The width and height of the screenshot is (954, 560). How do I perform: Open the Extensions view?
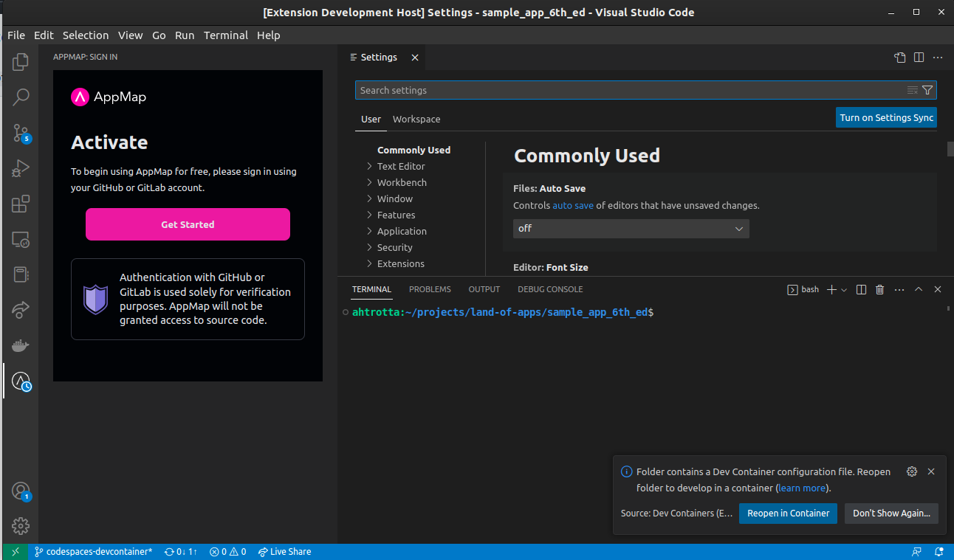pyautogui.click(x=20, y=204)
